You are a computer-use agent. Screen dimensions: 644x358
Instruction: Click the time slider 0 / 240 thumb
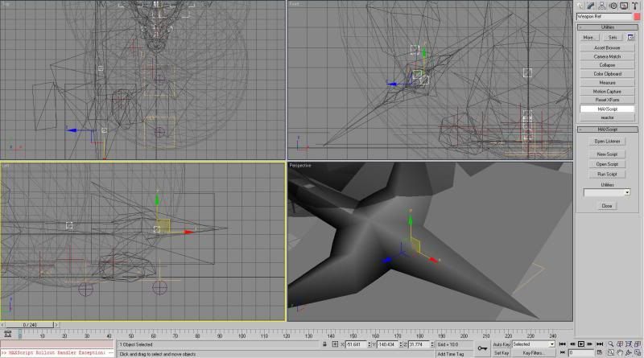click(x=30, y=325)
